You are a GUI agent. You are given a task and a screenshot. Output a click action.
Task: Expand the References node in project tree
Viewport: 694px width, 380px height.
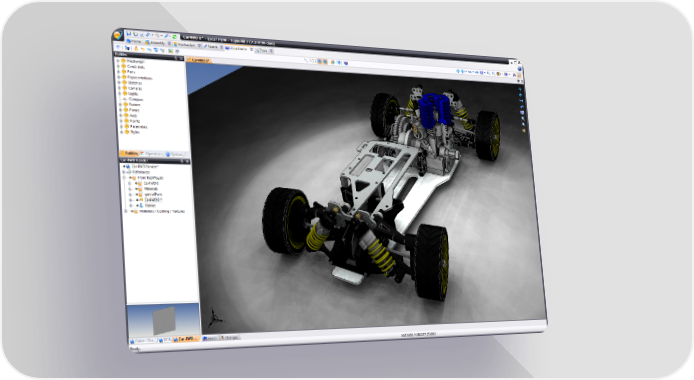[124, 172]
